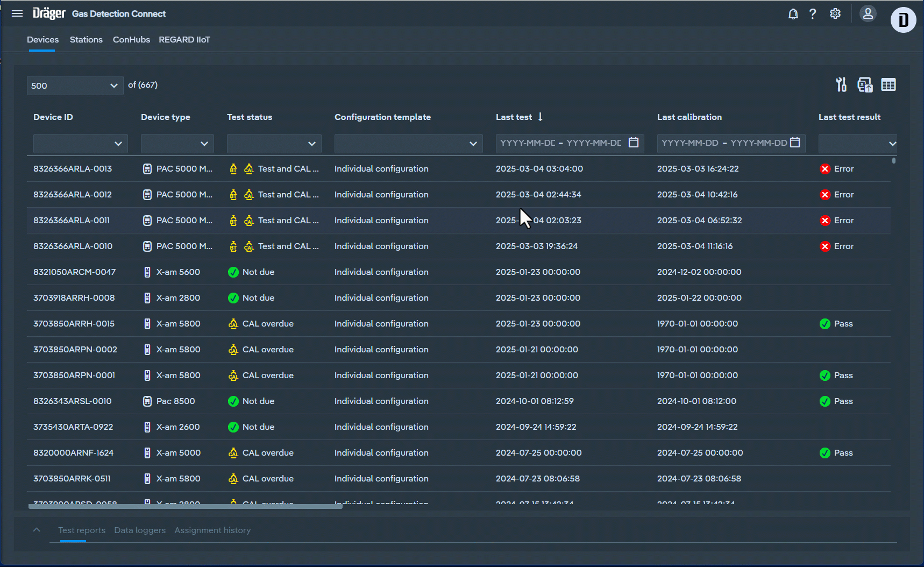
Task: Sort by Device type column header
Action: pyautogui.click(x=166, y=117)
